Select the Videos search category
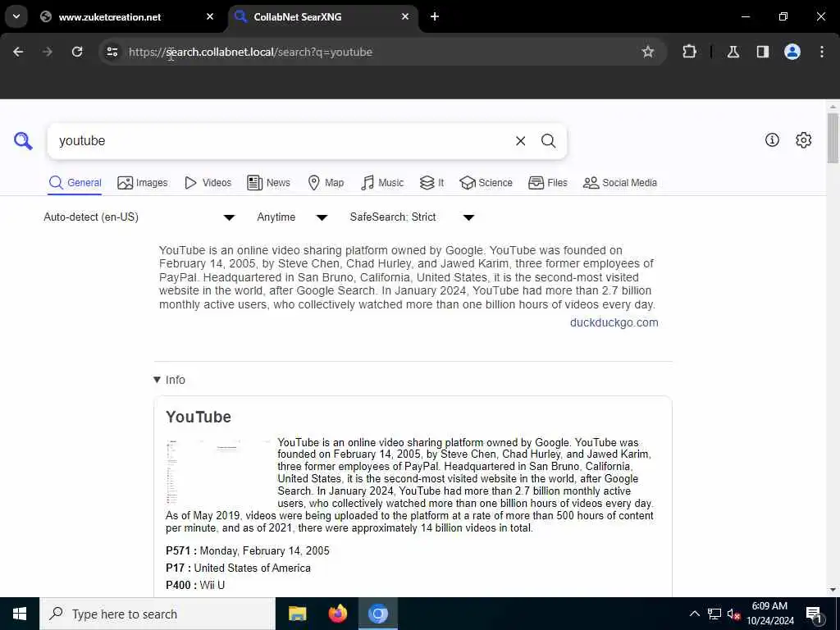Image resolution: width=840 pixels, height=630 pixels. (208, 183)
